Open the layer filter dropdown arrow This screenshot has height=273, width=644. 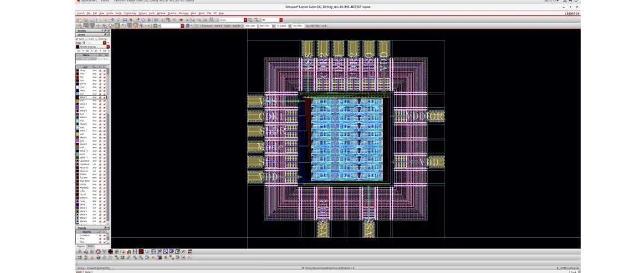(x=104, y=43)
